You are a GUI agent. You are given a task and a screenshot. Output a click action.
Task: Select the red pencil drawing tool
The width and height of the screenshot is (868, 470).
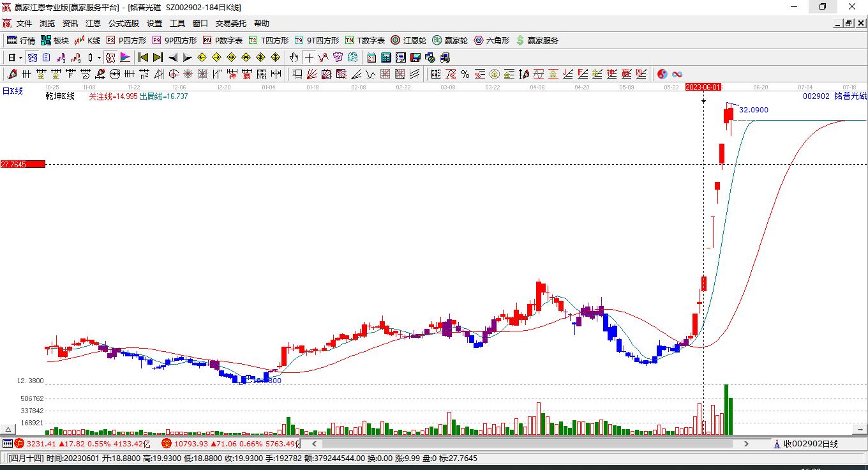12,74
